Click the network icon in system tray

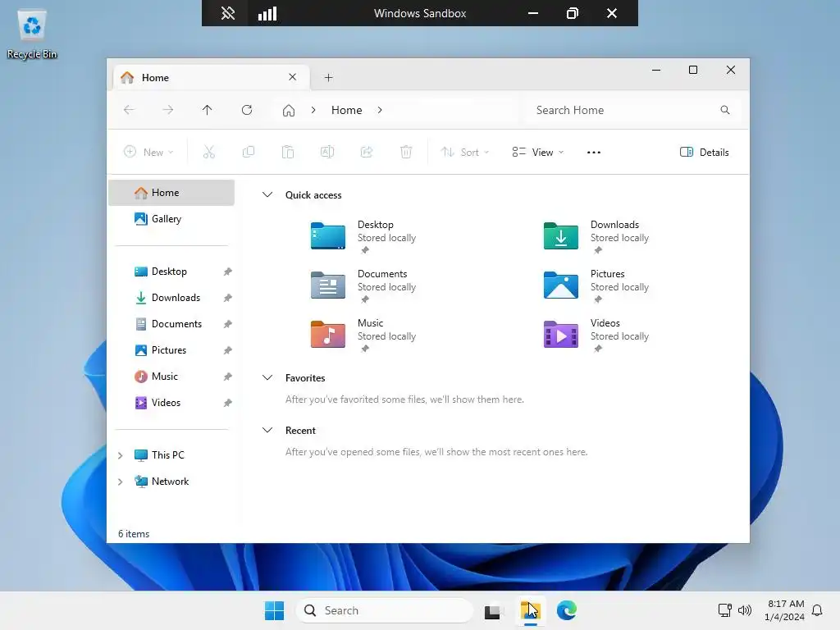click(725, 610)
